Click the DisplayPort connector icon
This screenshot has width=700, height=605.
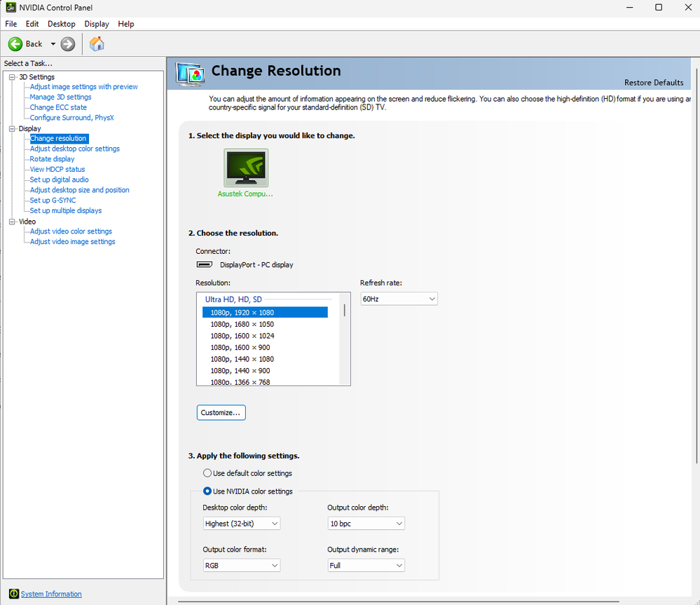pos(205,264)
